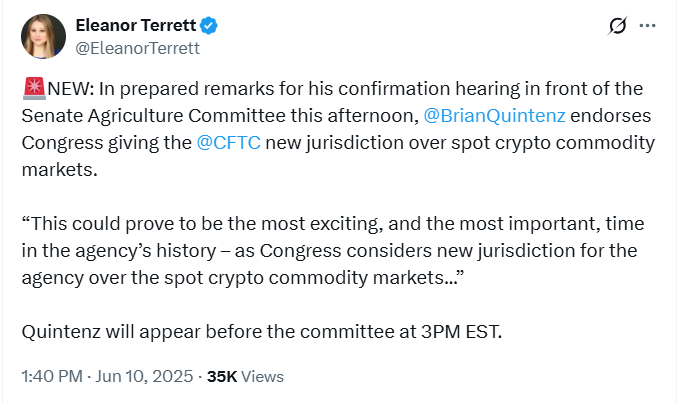Open the three-dot more options menu
678x403 pixels.
click(x=647, y=26)
